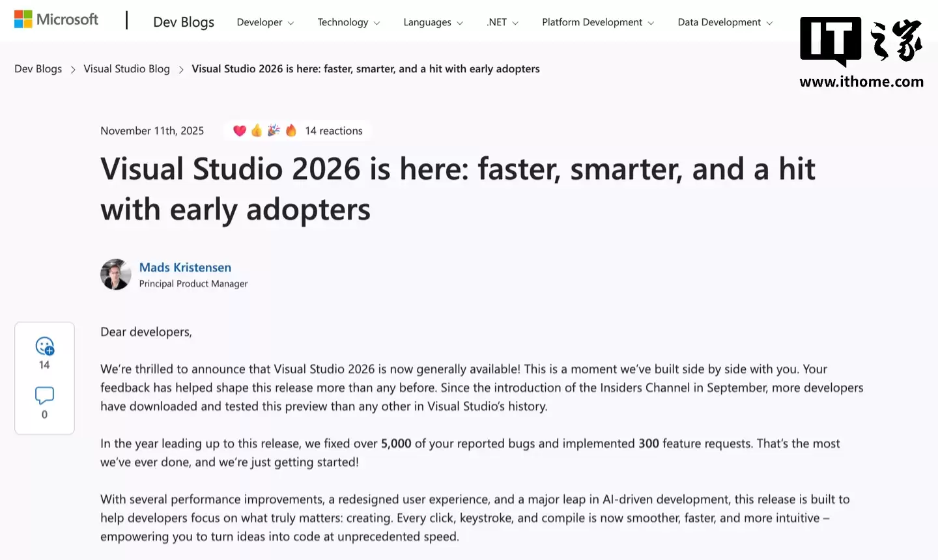Image resolution: width=938 pixels, height=560 pixels.
Task: Click the Mads Kristensen author link
Action: tap(185, 267)
